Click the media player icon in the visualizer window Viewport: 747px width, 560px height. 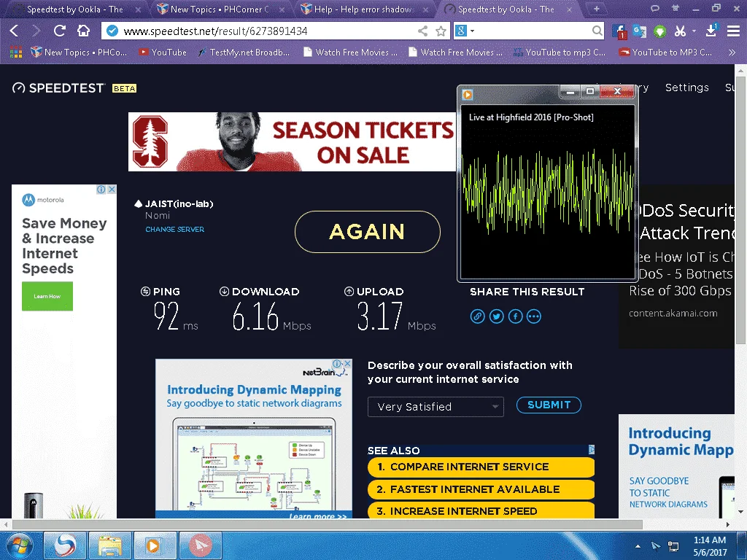[x=468, y=94]
